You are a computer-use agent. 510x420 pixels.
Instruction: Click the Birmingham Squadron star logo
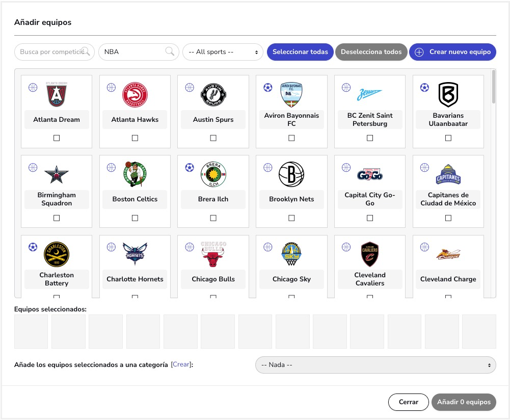coord(57,174)
